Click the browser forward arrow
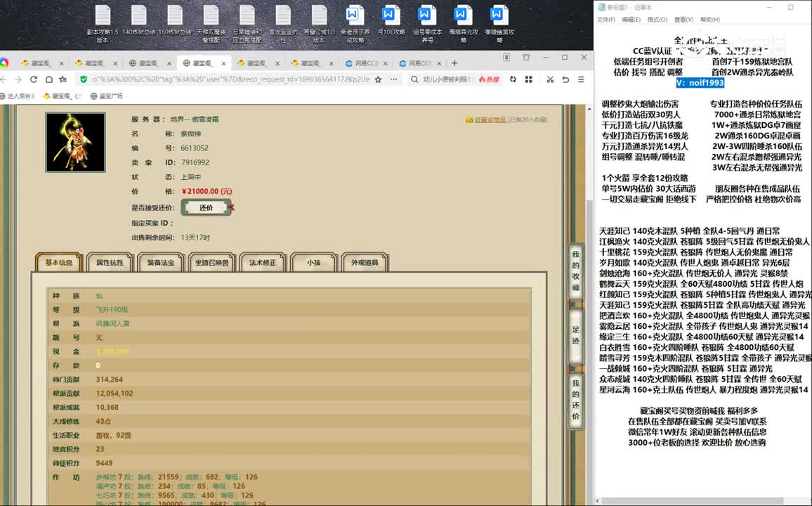 coord(18,79)
